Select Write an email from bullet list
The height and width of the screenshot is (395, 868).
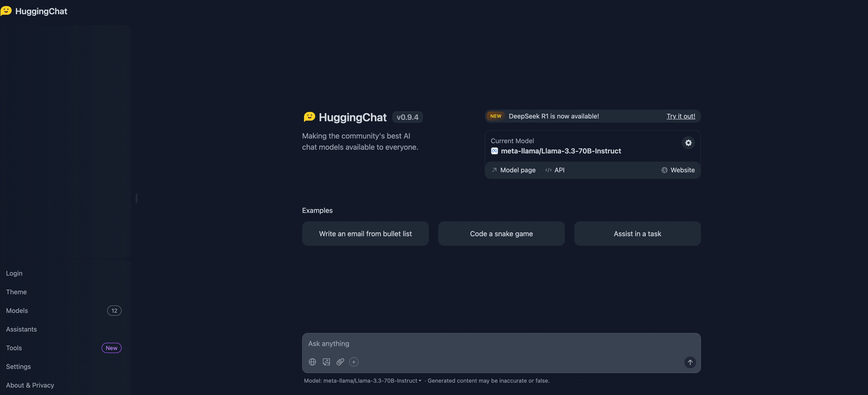click(365, 233)
